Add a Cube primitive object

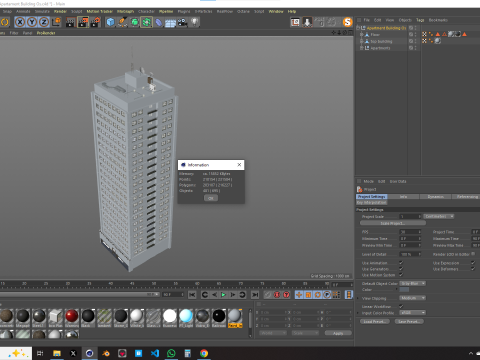(110, 22)
